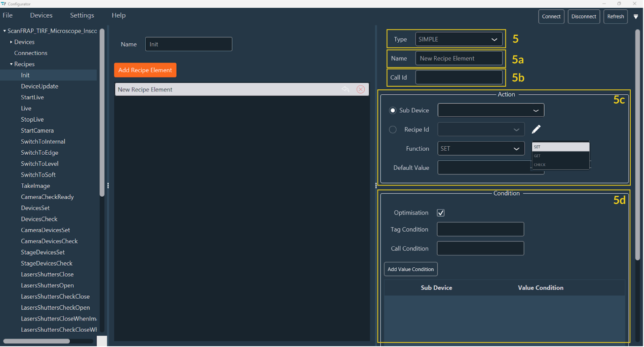
Task: Uncheck the Optimisation checkbox
Action: tap(441, 213)
